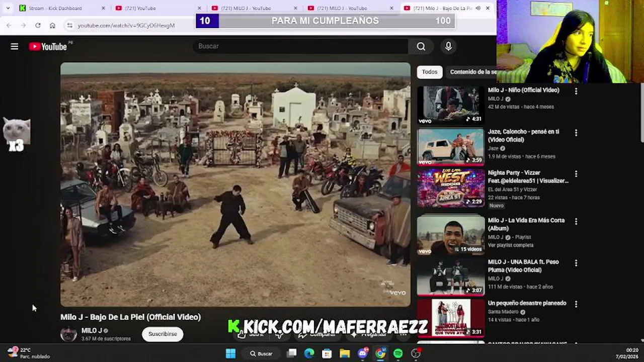Go back with the browser back arrow
Image resolution: width=644 pixels, height=362 pixels.
9,25
